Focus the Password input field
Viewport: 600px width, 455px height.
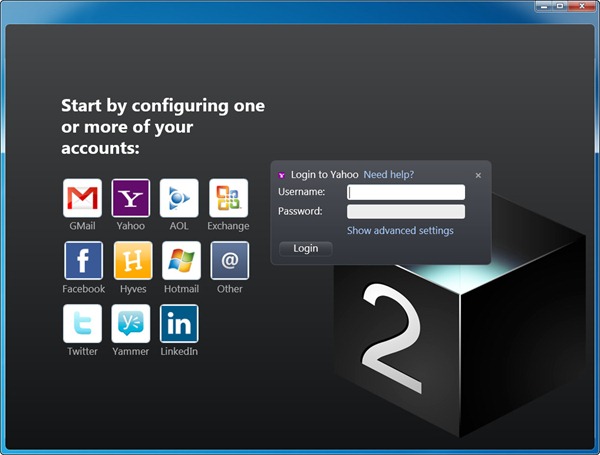406,212
